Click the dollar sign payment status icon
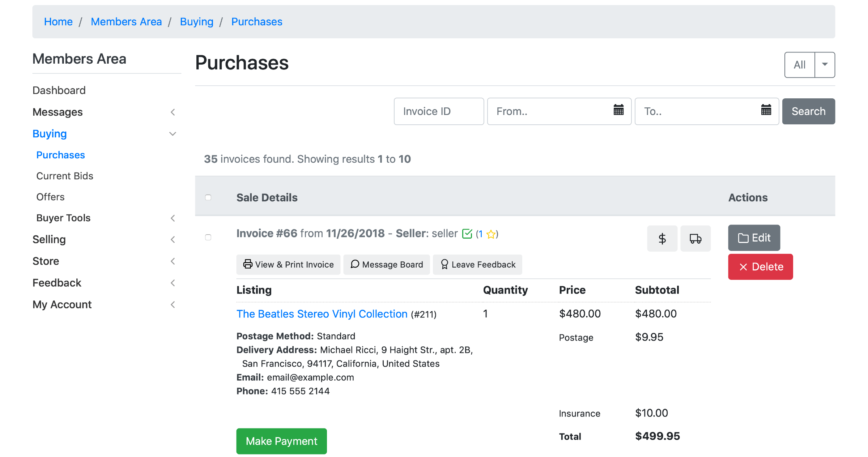 [662, 239]
